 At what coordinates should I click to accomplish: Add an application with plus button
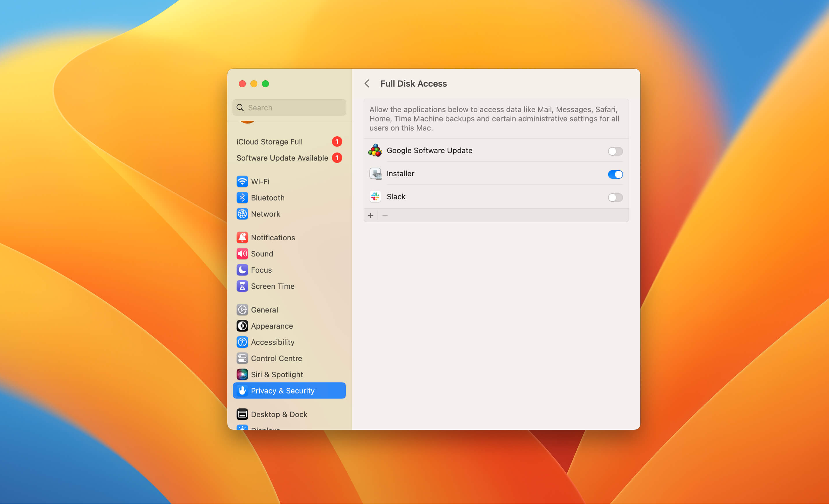370,215
